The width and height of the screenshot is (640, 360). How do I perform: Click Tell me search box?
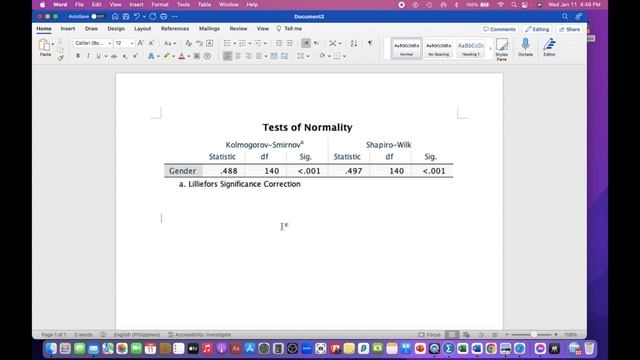point(289,29)
